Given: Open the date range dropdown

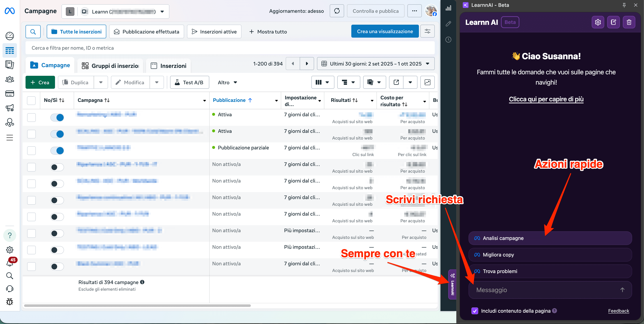Looking at the screenshot, I should tap(376, 64).
